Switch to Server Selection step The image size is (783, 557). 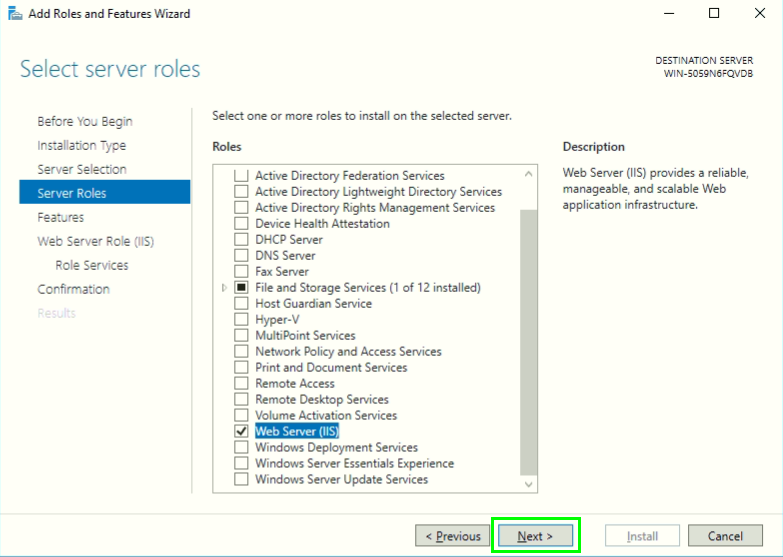82,169
